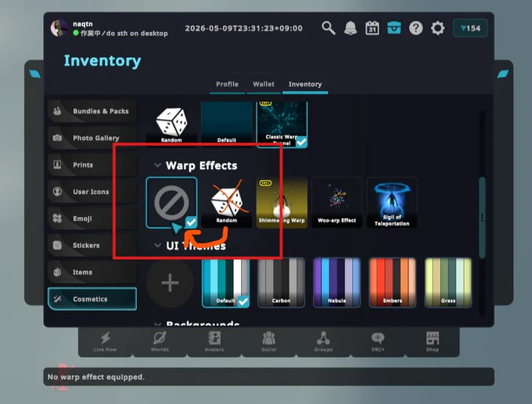Click the left wing panel icon

click(x=34, y=74)
